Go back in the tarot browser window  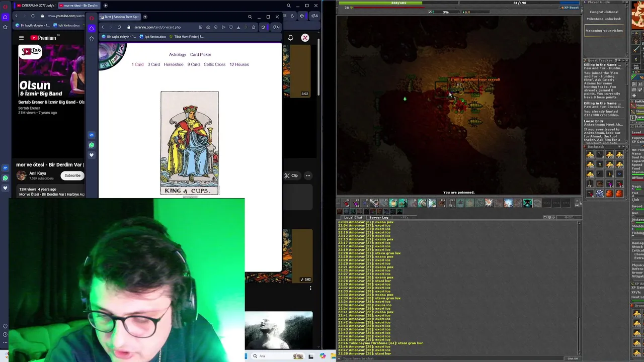click(x=103, y=27)
